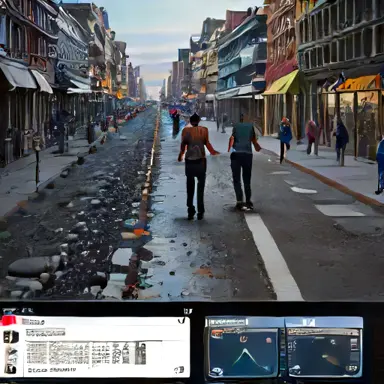
Task: Click the red horseshoe marker in the left map
Action: tap(244, 340)
